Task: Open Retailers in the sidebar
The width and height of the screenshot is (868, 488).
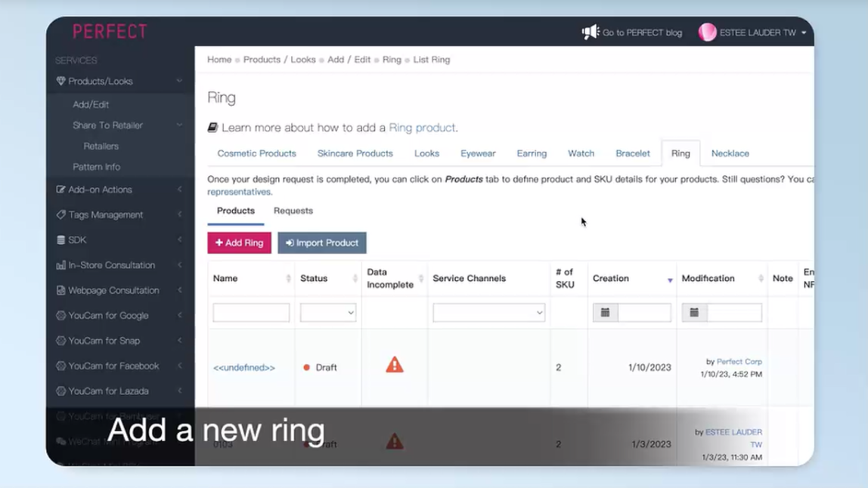Action: tap(101, 146)
